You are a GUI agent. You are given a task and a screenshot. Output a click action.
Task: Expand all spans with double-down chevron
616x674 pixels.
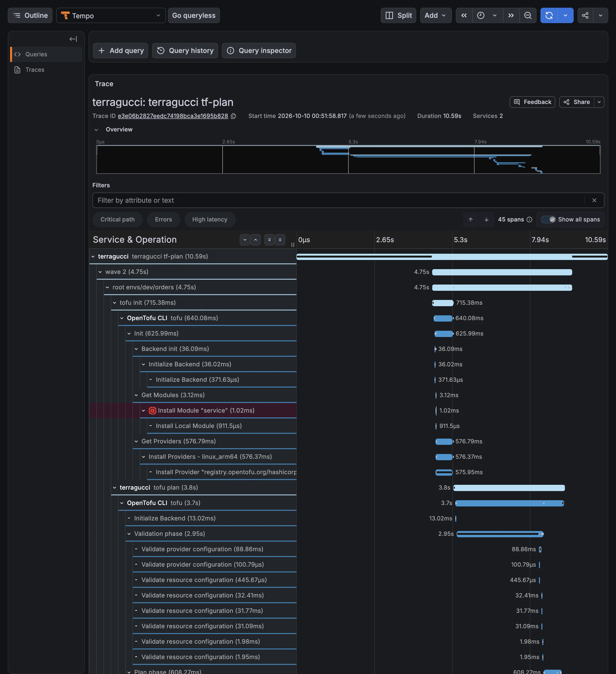click(x=269, y=240)
